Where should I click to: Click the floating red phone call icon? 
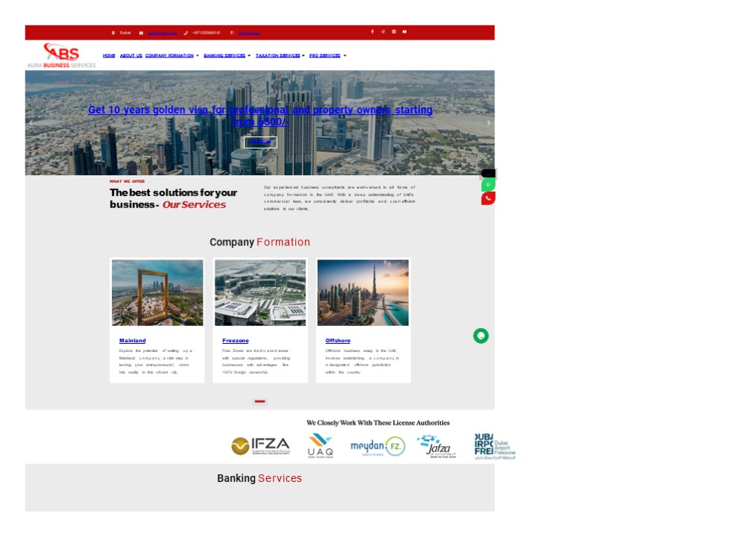click(488, 198)
